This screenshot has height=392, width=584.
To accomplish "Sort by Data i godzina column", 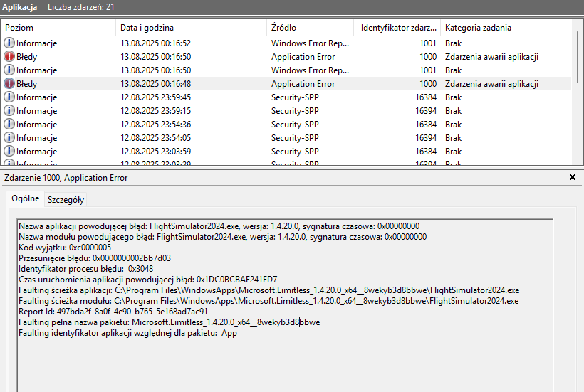I will pyautogui.click(x=191, y=28).
